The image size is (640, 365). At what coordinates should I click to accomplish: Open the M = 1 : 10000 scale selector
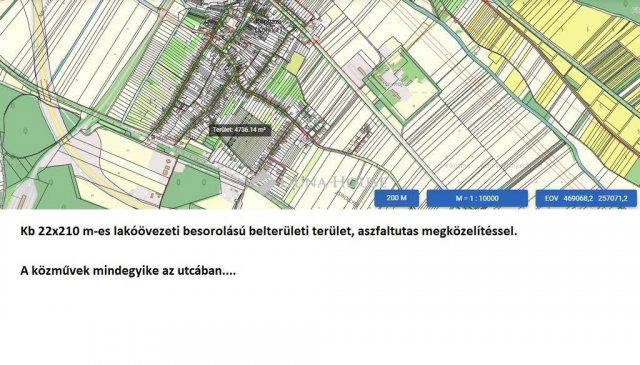point(477,198)
